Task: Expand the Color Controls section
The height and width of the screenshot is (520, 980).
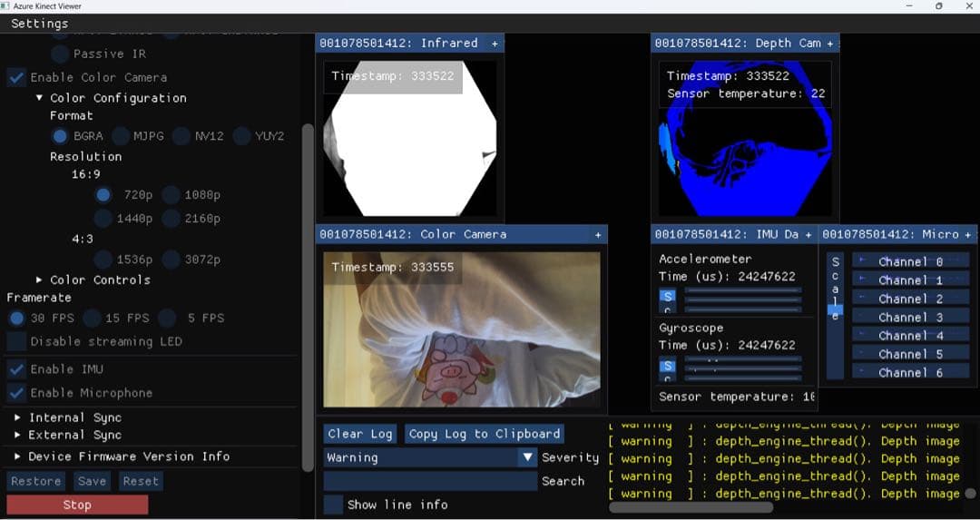Action: pyautogui.click(x=39, y=280)
